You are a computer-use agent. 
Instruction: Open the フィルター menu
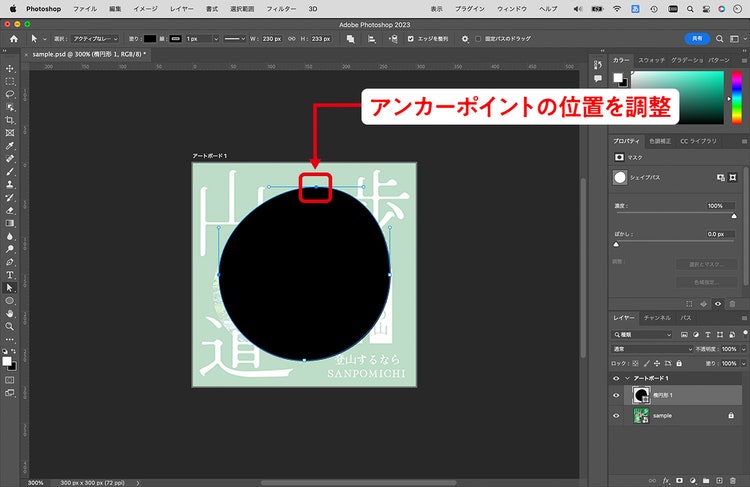[281, 9]
